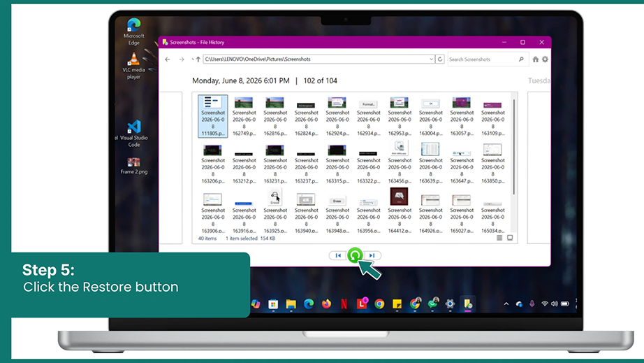
Task: Select screenshot file 163057
Action: pos(462,116)
